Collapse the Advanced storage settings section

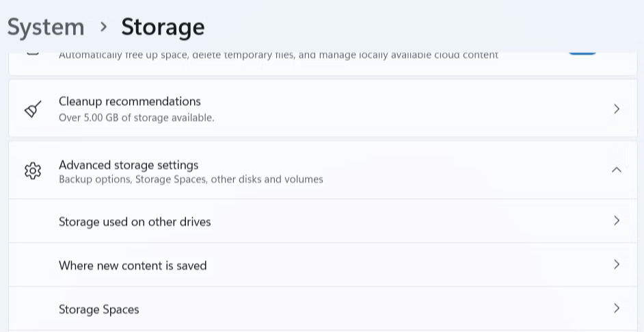pos(617,170)
